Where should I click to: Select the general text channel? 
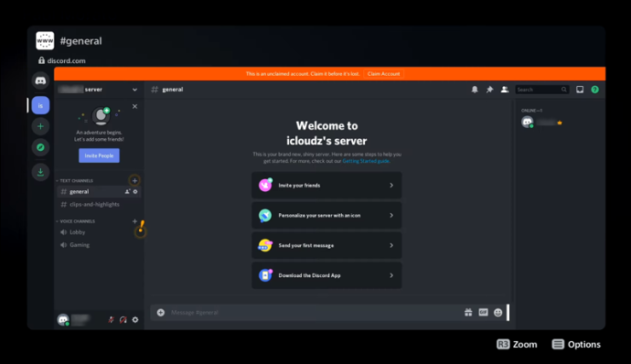[x=99, y=192]
